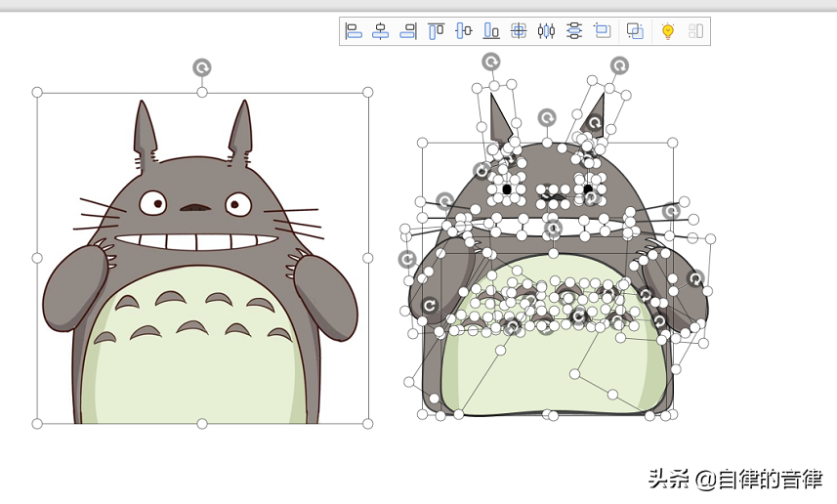Center objects both horizontally and vertically

(519, 31)
